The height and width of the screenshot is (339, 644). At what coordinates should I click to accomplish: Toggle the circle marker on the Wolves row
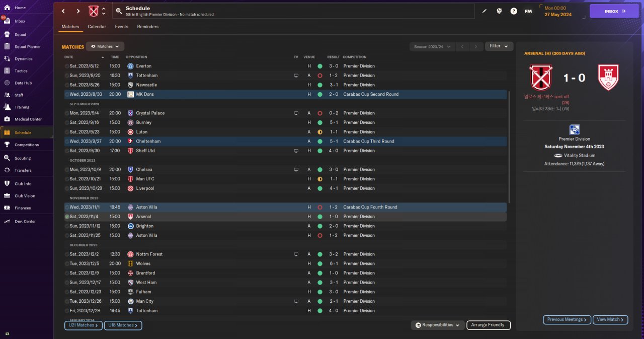[67, 264]
